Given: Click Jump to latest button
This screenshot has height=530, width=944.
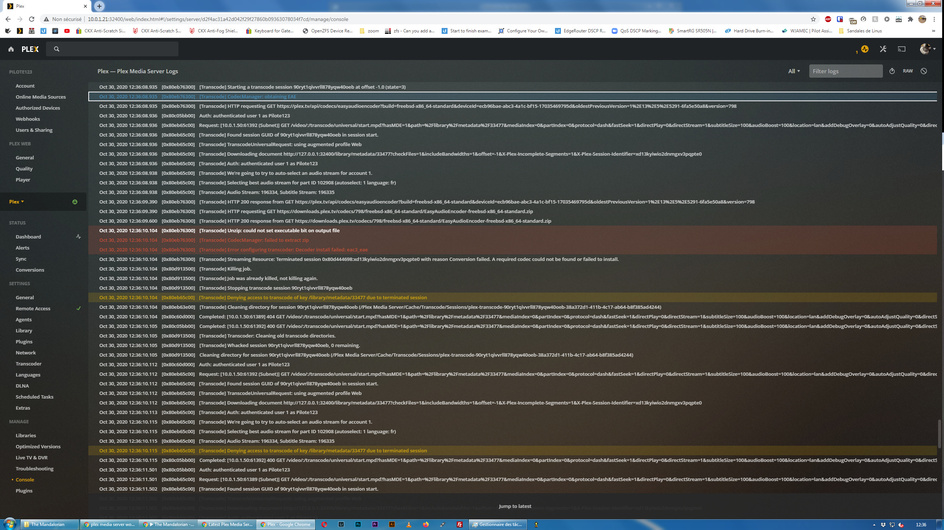Looking at the screenshot, I should 515,507.
